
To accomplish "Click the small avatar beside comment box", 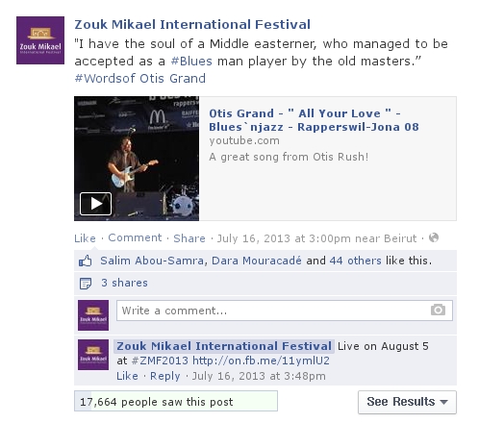I will tap(93, 315).
